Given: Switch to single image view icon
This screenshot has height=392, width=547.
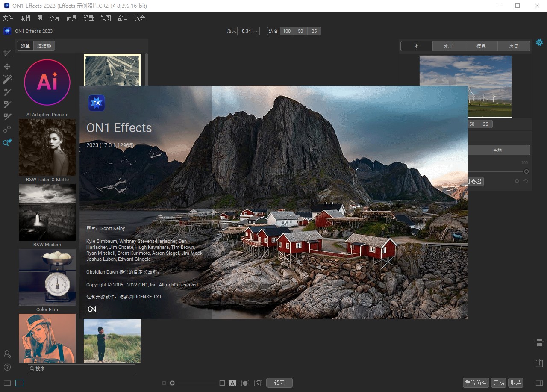Looking at the screenshot, I should pyautogui.click(x=20, y=383).
